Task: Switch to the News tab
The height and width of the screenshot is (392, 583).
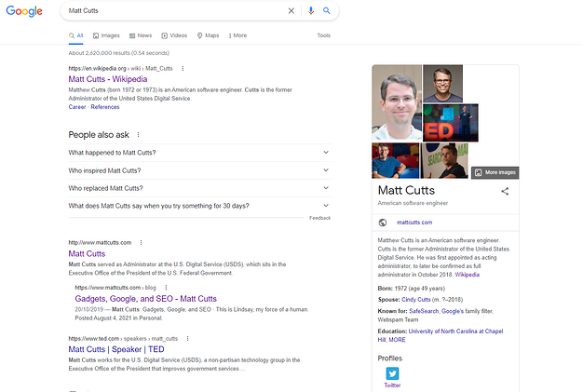Action: click(x=141, y=35)
